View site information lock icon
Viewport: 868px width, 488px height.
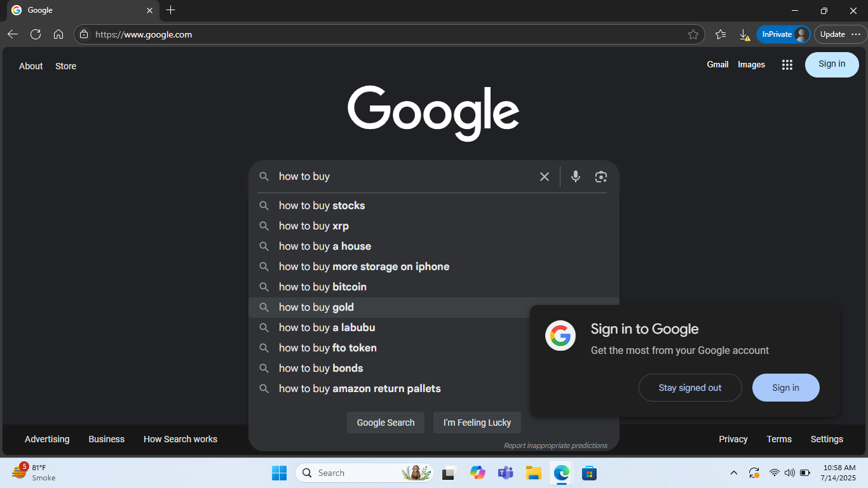(84, 34)
